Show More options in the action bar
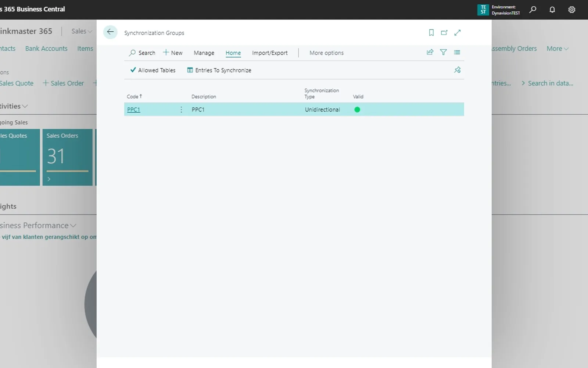Viewport: 588px width, 368px height. click(x=326, y=53)
